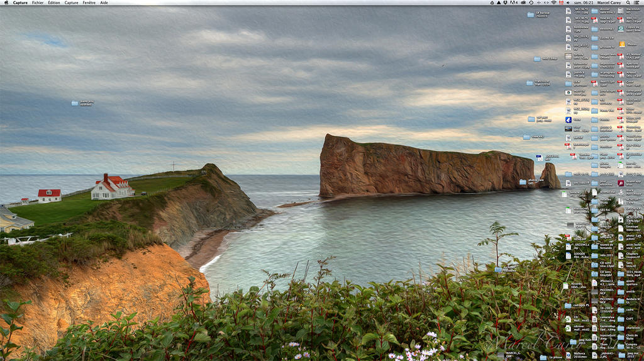Image resolution: width=644 pixels, height=361 pixels.
Task: Select the Sans titre.rtf file
Action: [x=621, y=264]
